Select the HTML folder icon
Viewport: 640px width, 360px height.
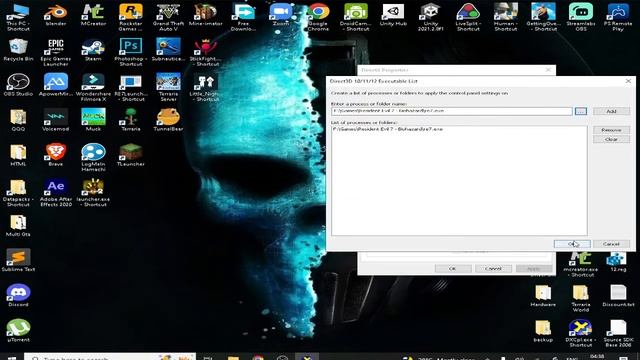(18, 155)
